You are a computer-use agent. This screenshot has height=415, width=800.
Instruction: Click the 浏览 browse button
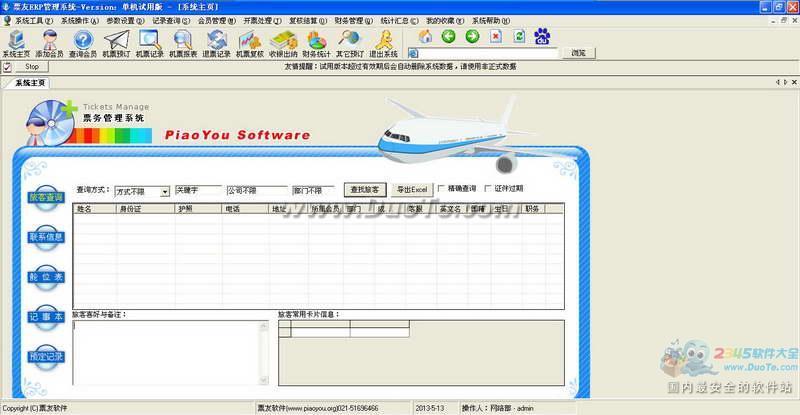point(579,53)
